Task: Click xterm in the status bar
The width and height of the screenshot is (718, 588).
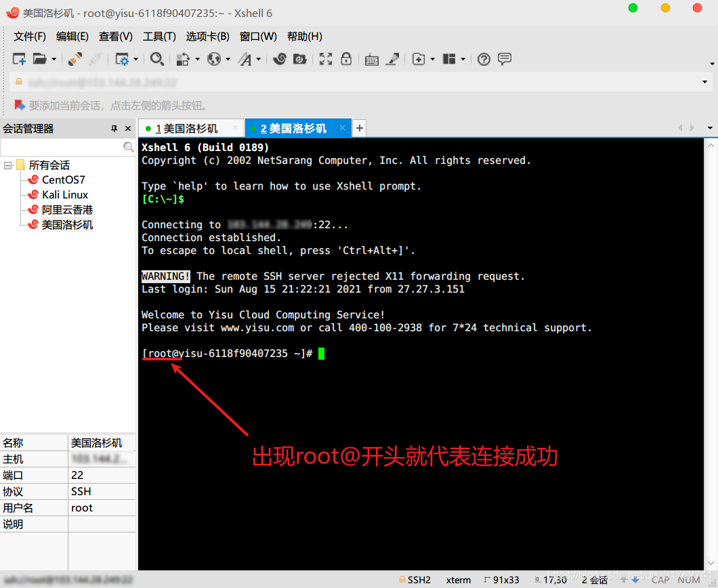Action: [x=459, y=581]
